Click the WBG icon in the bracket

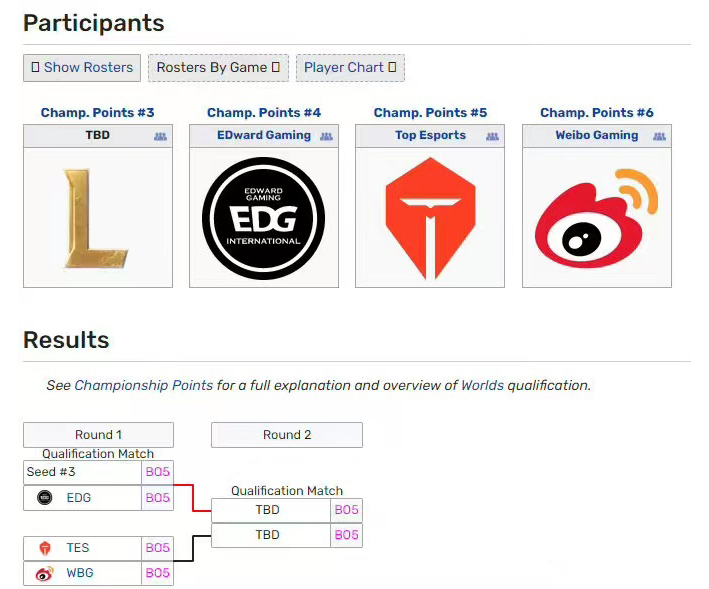(x=45, y=573)
